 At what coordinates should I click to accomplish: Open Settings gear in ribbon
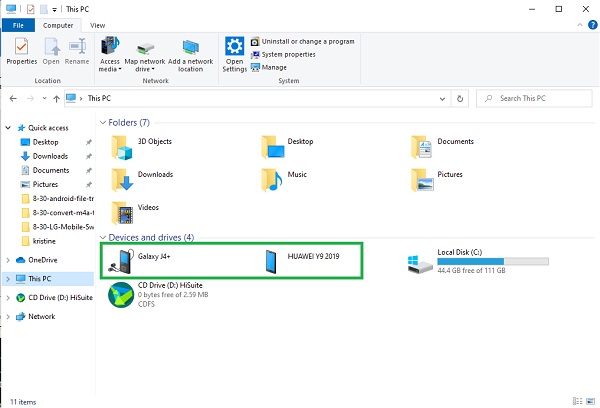pos(234,54)
